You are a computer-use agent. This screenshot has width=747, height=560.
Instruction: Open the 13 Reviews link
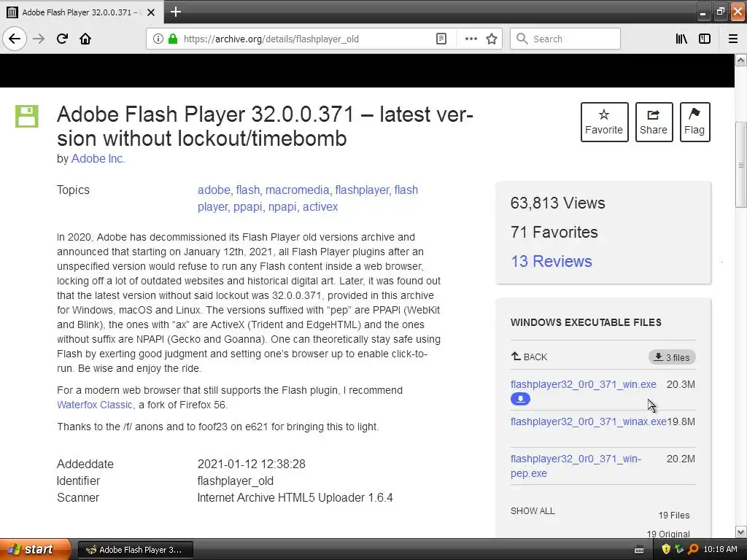[551, 261]
